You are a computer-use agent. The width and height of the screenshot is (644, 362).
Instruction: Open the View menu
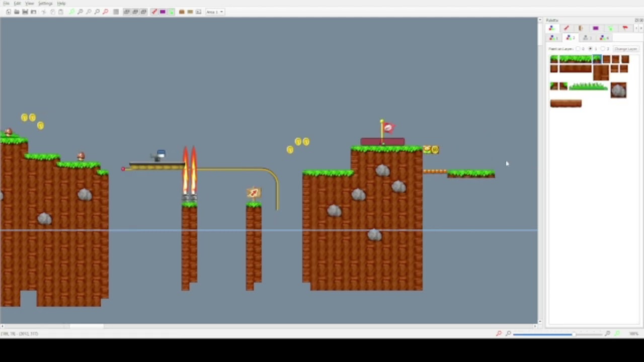(x=30, y=4)
